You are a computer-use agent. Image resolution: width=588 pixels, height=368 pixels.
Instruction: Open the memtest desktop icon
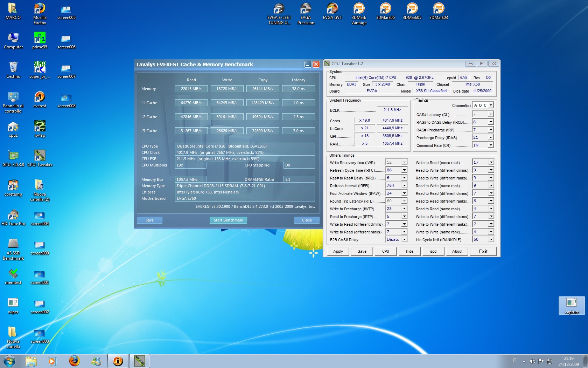coord(13,276)
